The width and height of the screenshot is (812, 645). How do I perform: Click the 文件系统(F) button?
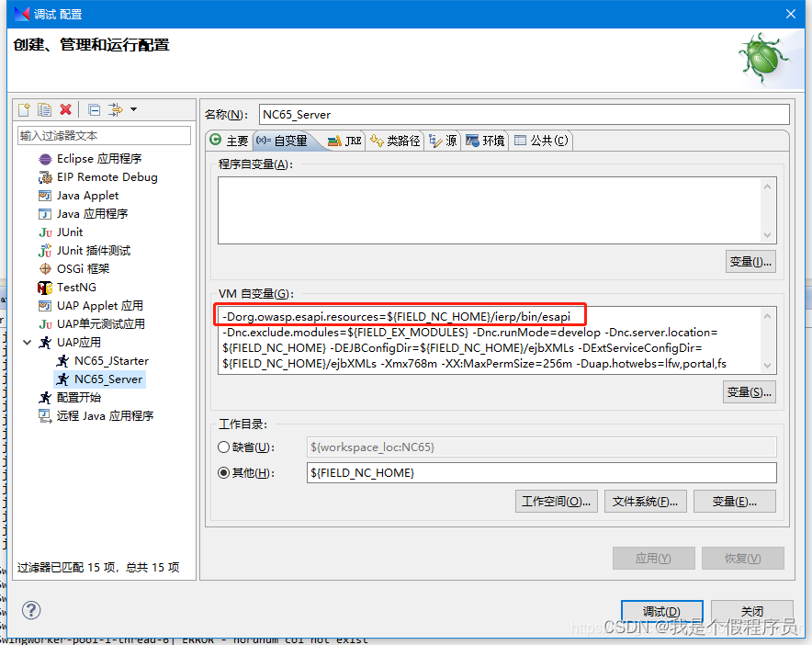645,501
